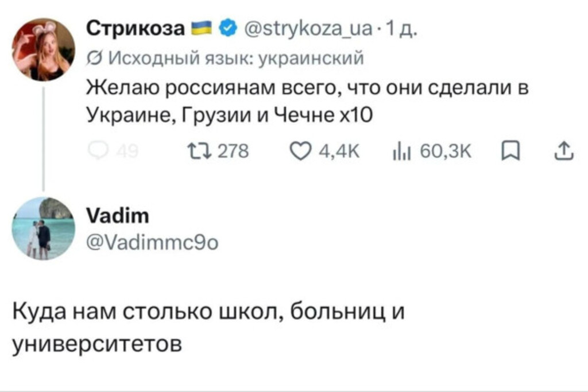Share the tweet via upload icon
This screenshot has width=588, height=392.
[564, 151]
